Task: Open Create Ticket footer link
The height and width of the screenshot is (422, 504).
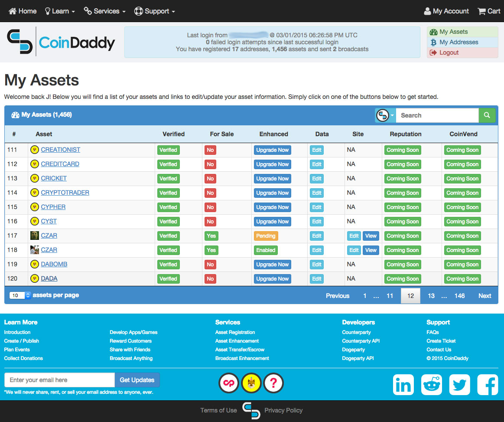Action: point(441,341)
